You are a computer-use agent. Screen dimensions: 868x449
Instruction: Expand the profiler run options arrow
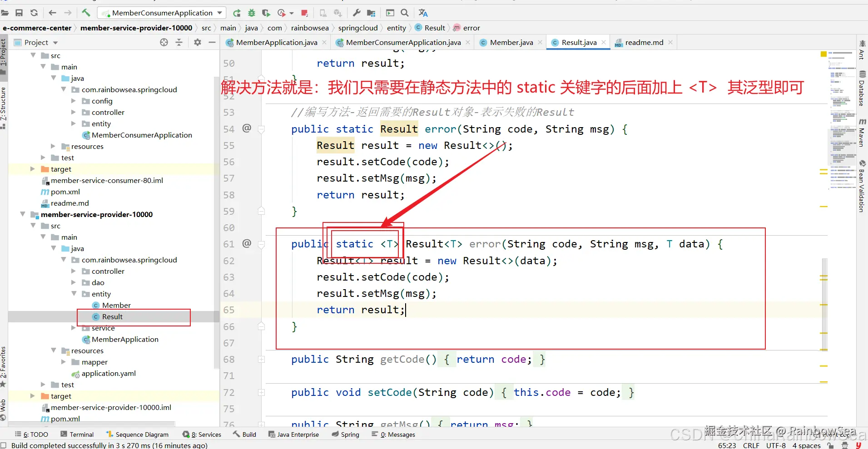(x=292, y=13)
